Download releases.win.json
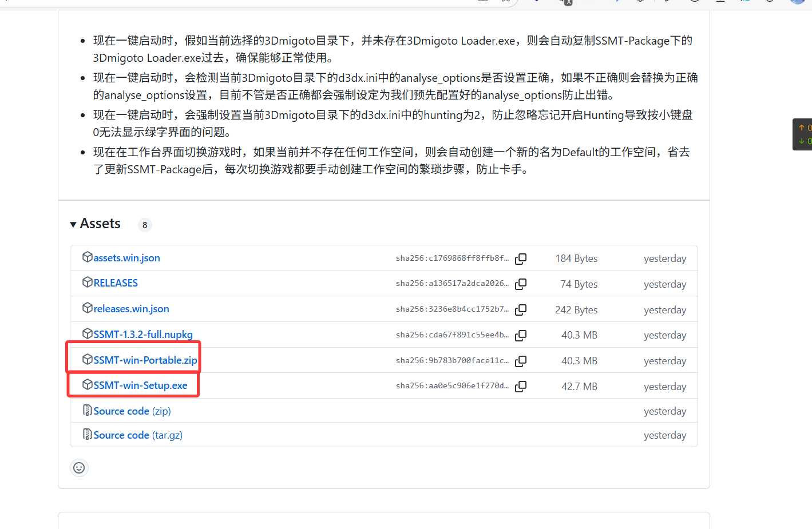Screen dimensions: 812x529 131,308
